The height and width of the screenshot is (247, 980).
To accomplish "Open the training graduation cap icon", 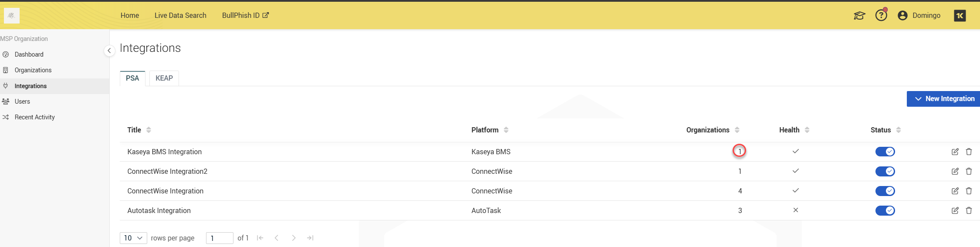I will pyautogui.click(x=859, y=16).
